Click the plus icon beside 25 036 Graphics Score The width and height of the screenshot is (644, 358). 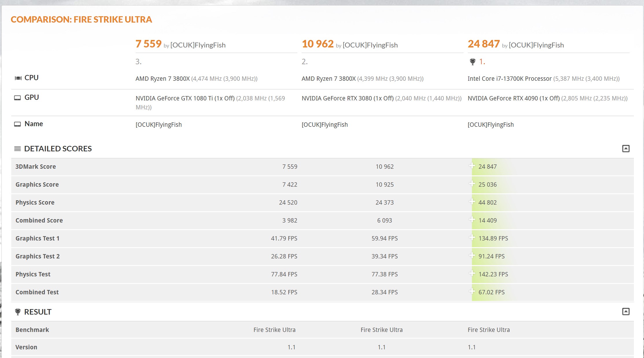[x=472, y=184]
